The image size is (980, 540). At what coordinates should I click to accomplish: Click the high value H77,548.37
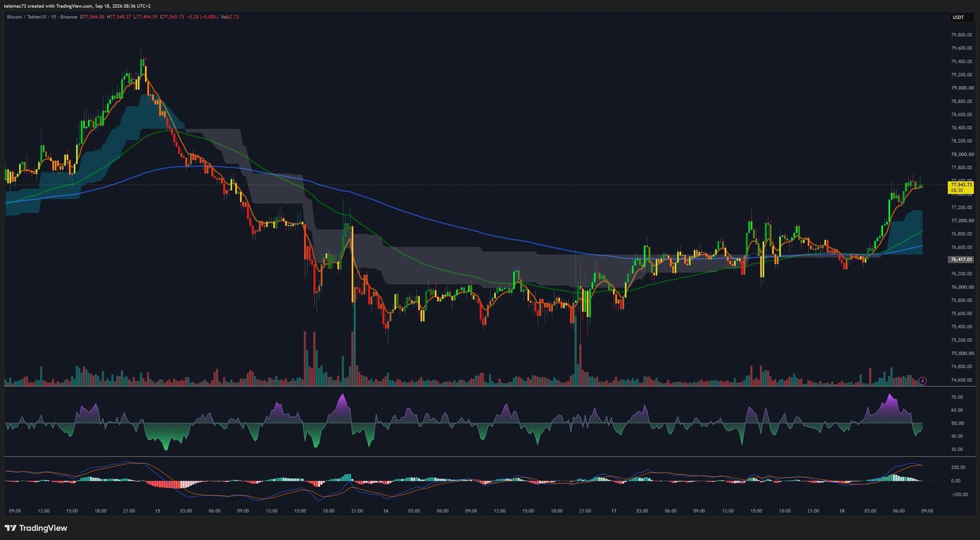tap(119, 17)
